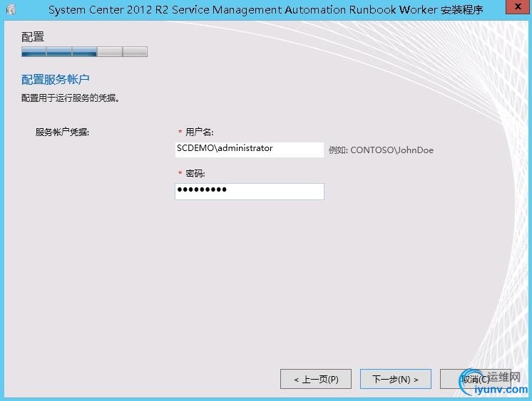This screenshot has height=401, width=532.
Task: Cancel setup with the 取消(C) button
Action: 476,379
